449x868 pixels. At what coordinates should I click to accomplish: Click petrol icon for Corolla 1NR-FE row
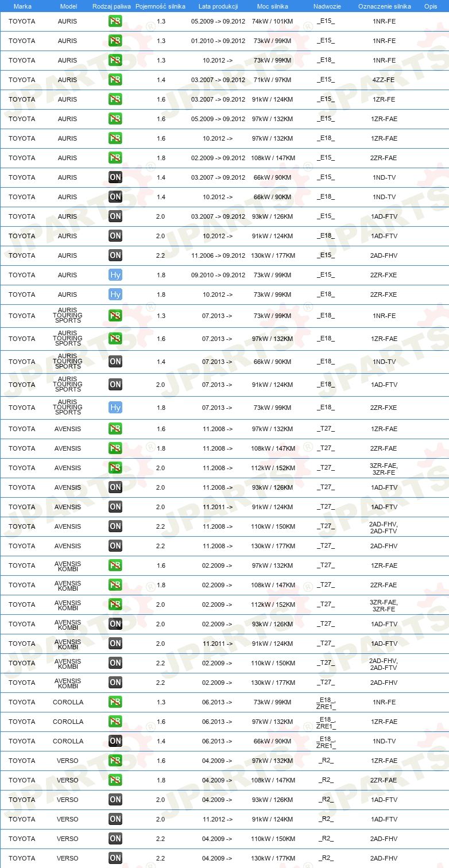pyautogui.click(x=115, y=702)
